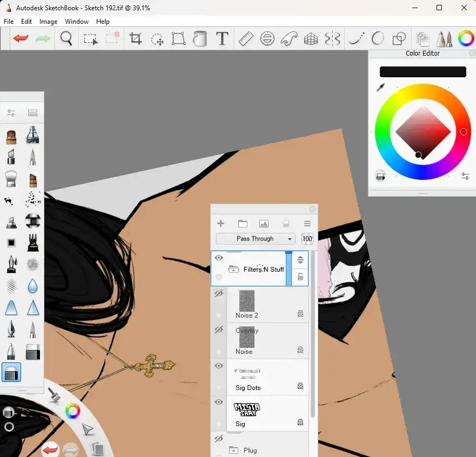Open the Perspective guides tool
Image resolution: width=476 pixels, height=457 pixels.
[x=311, y=38]
